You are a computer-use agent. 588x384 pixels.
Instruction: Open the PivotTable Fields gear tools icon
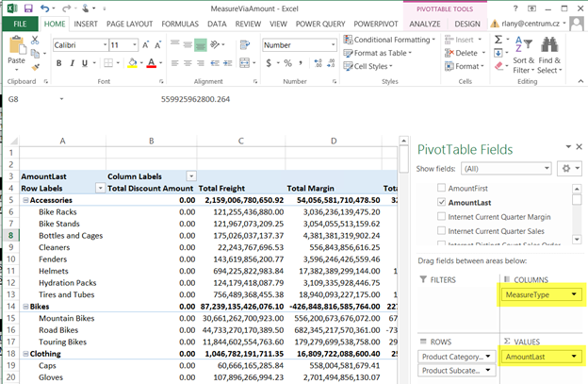click(566, 168)
